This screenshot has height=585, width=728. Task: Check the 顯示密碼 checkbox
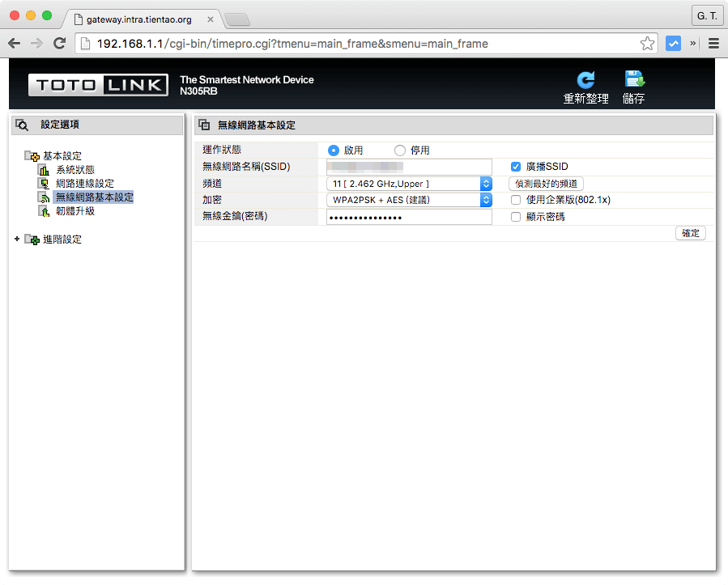coord(516,217)
